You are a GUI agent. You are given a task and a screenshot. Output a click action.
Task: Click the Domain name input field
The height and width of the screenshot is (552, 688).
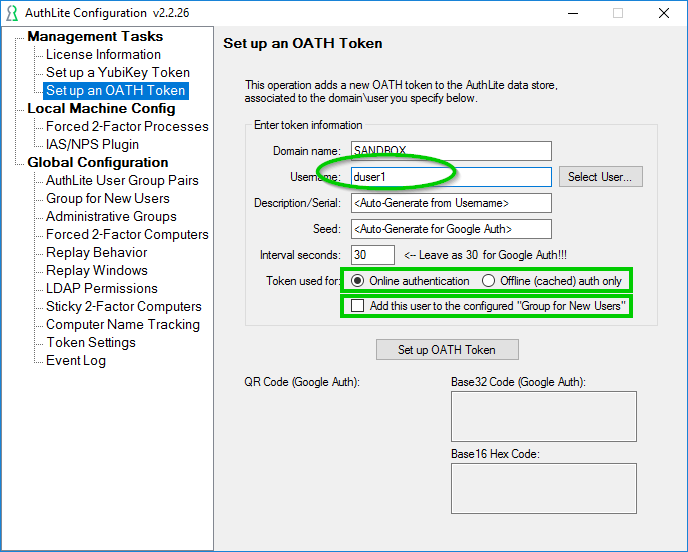pos(451,151)
